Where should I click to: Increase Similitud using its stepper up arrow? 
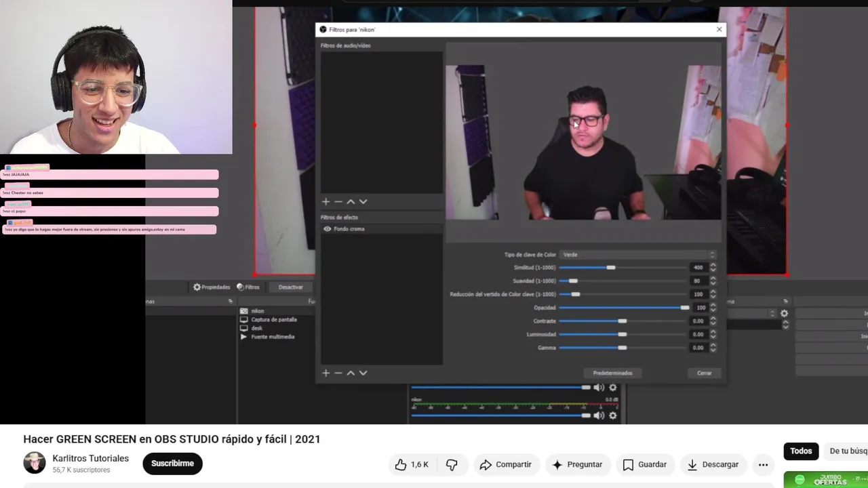pos(713,266)
